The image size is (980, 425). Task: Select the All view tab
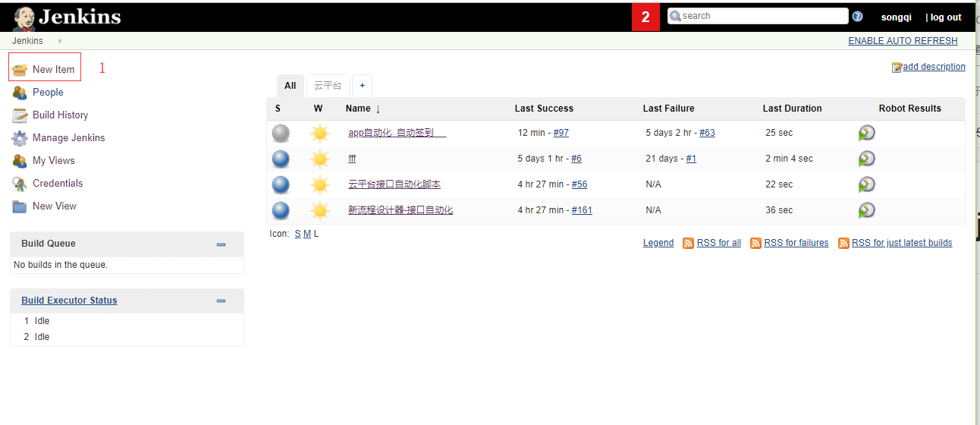click(290, 86)
